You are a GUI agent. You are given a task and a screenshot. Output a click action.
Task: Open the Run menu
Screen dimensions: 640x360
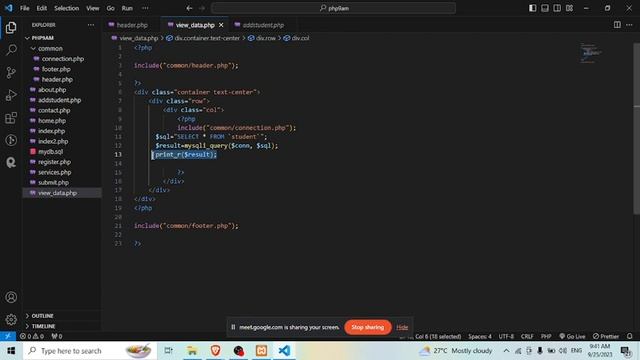pyautogui.click(x=127, y=8)
